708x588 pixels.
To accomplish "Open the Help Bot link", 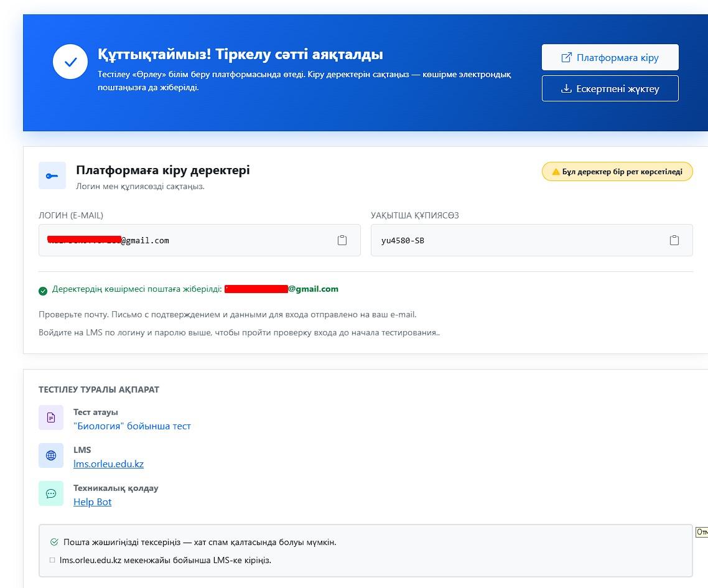I will (x=92, y=502).
